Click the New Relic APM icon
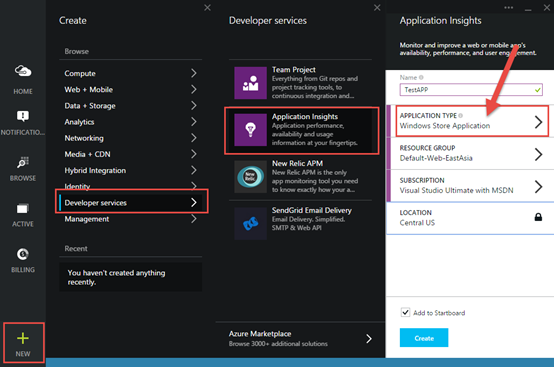 251,177
